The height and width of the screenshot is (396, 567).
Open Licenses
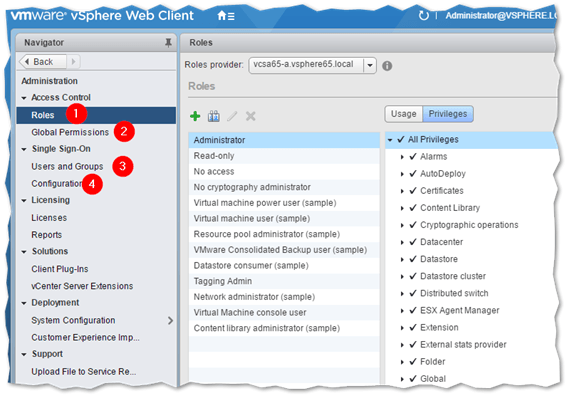coord(49,218)
